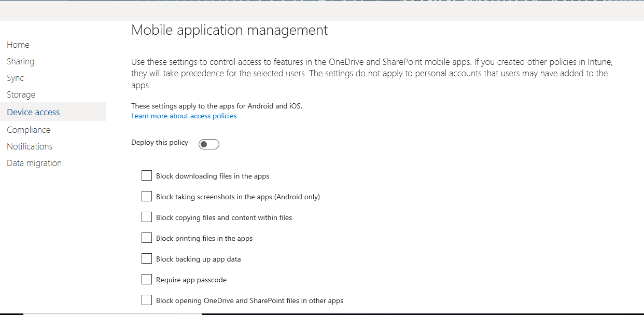Go to the Sharing settings
This screenshot has width=644, height=315.
tap(21, 61)
